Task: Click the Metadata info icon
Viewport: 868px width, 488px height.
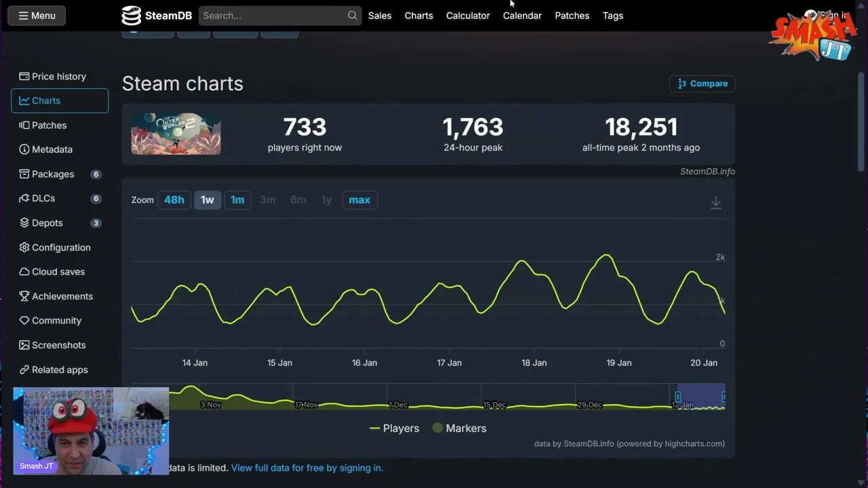Action: pos(24,150)
